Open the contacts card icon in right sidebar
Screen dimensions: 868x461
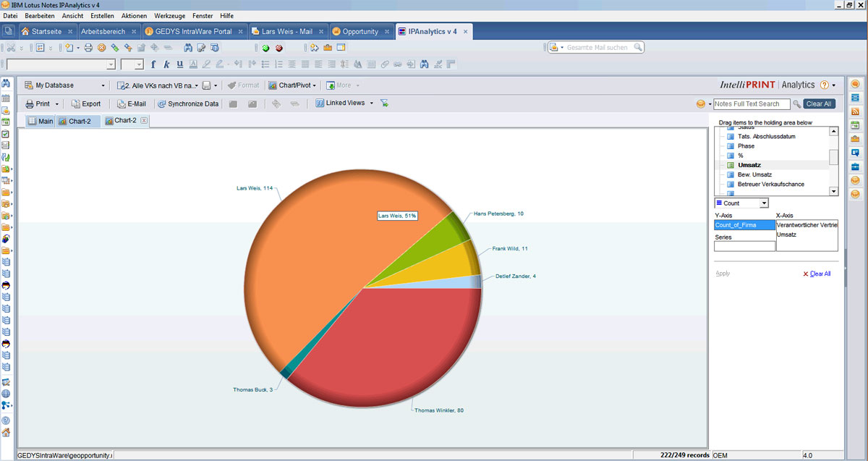point(855,153)
